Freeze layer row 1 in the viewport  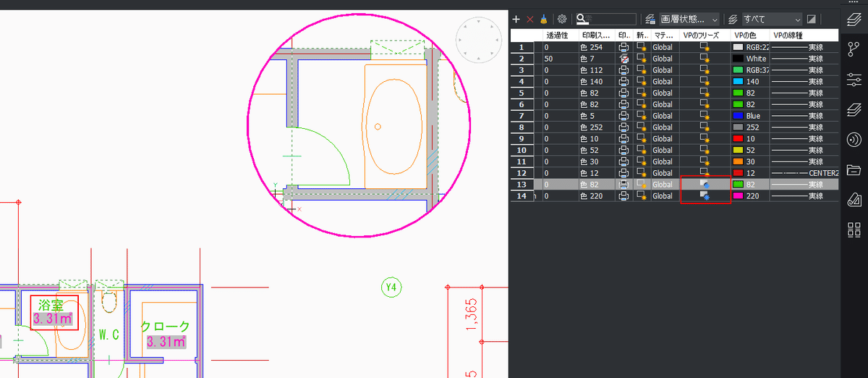704,47
